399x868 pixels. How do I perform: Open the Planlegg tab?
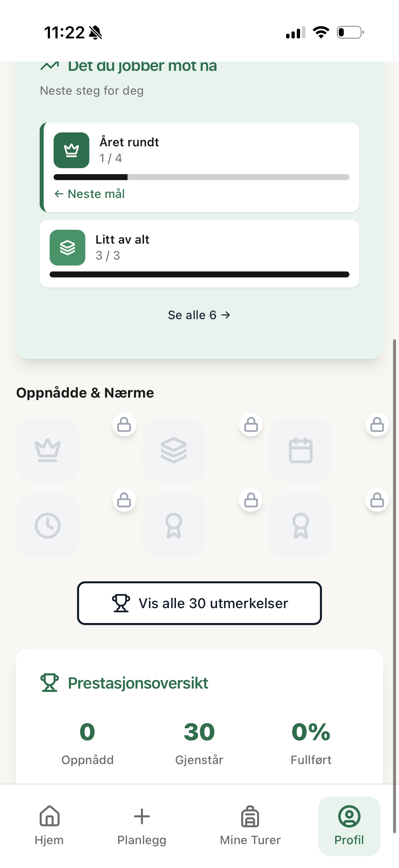142,826
